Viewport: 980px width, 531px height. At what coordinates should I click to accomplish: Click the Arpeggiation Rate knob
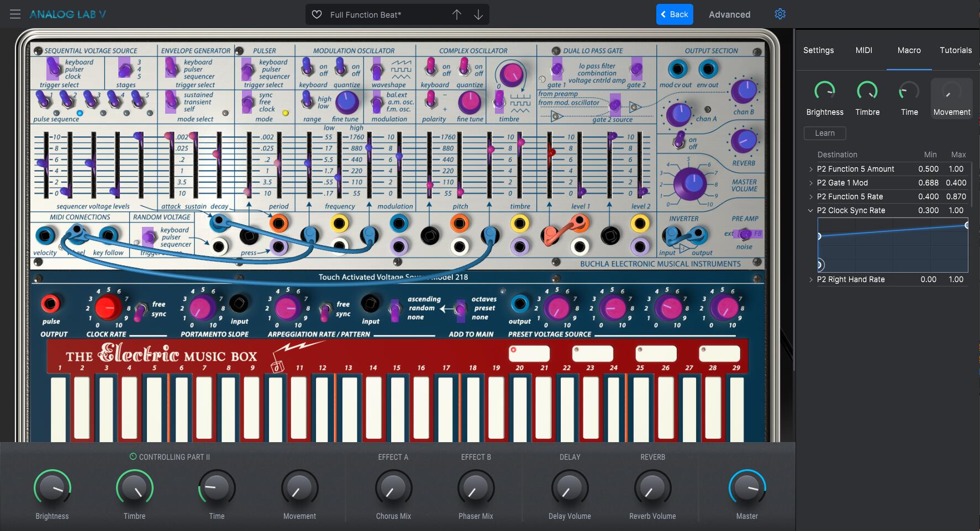[x=287, y=308]
